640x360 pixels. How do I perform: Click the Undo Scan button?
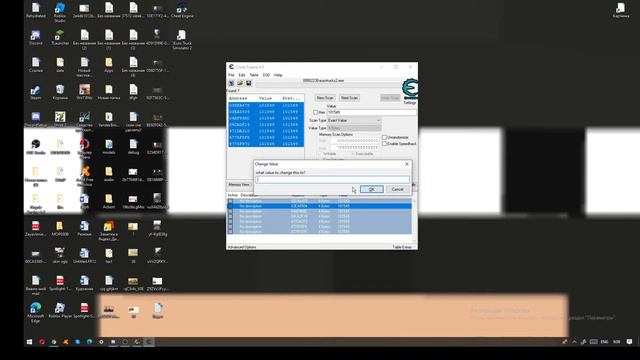390,98
